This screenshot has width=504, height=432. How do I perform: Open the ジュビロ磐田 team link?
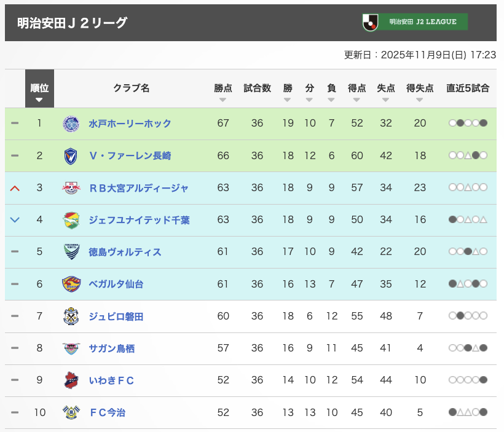coord(116,316)
